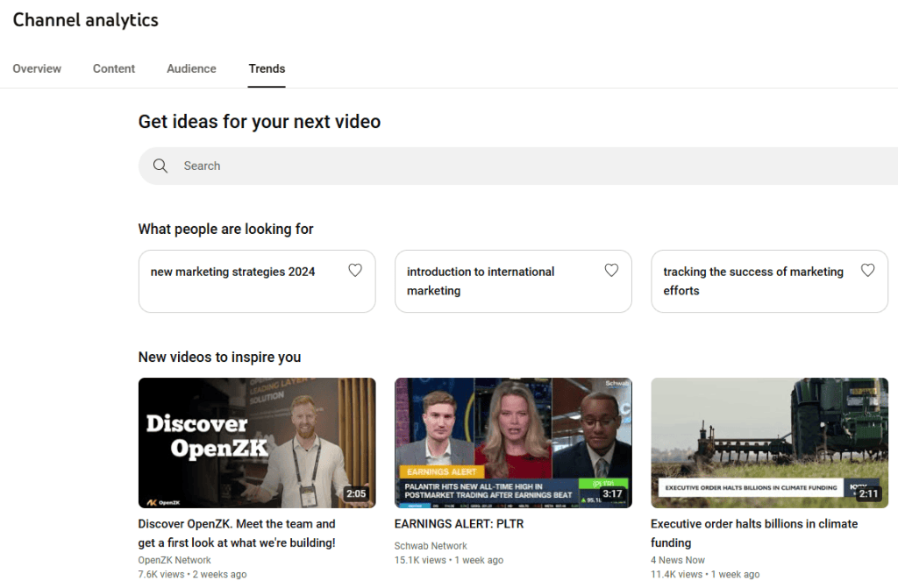This screenshot has height=588, width=898.
Task: Open the Content tab
Action: pos(113,68)
